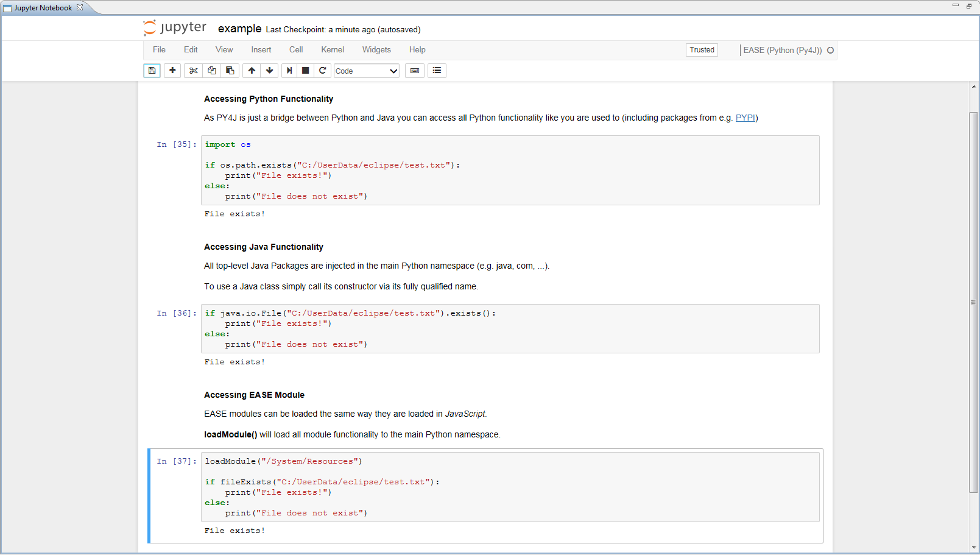Interrupt the kernel with stop icon

(306, 71)
